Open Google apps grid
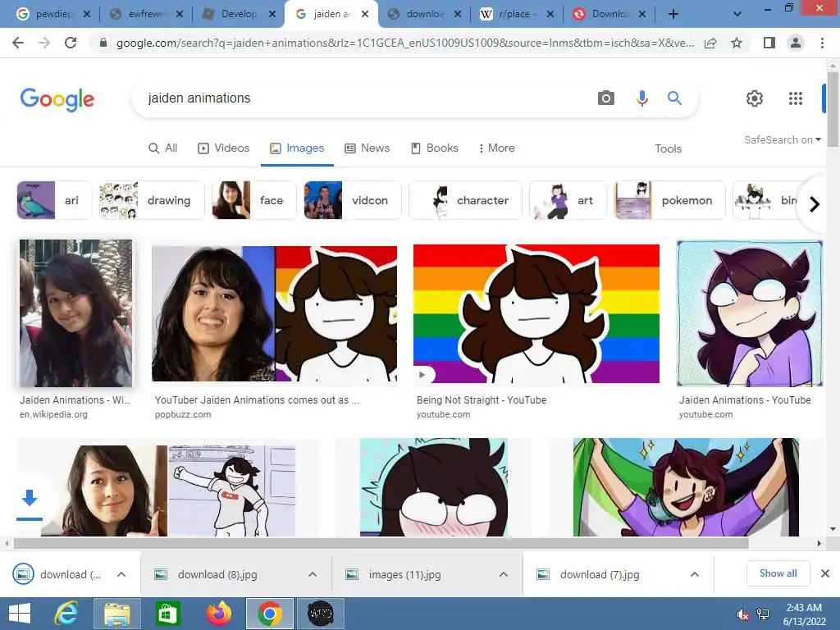840x630 pixels. [796, 98]
